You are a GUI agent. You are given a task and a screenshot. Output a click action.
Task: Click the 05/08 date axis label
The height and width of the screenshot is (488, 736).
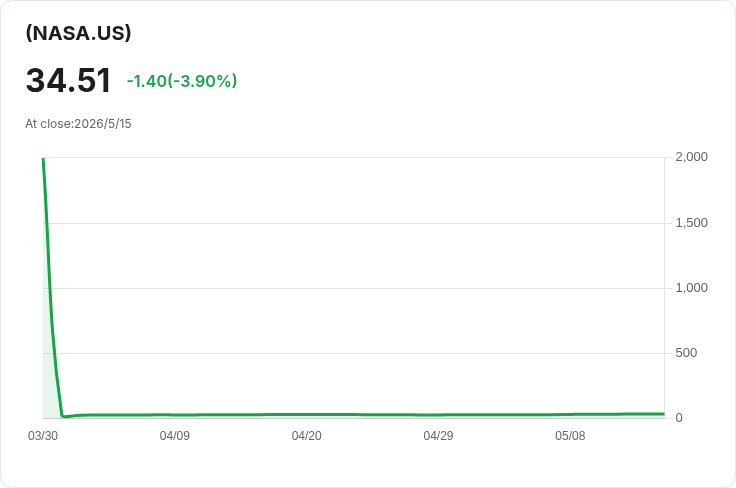click(x=570, y=436)
